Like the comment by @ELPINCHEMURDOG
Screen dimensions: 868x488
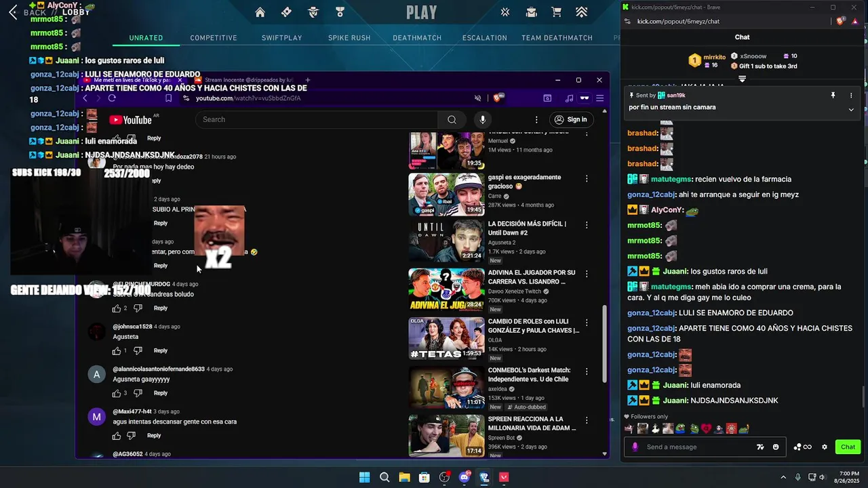click(117, 308)
